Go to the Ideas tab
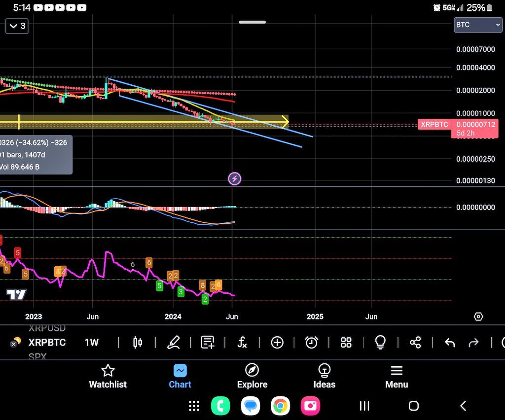 325,376
